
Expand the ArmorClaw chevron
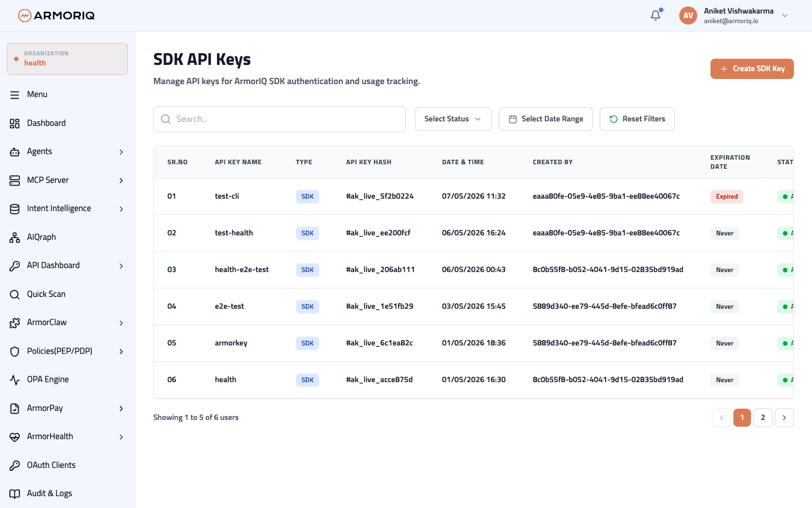click(121, 323)
